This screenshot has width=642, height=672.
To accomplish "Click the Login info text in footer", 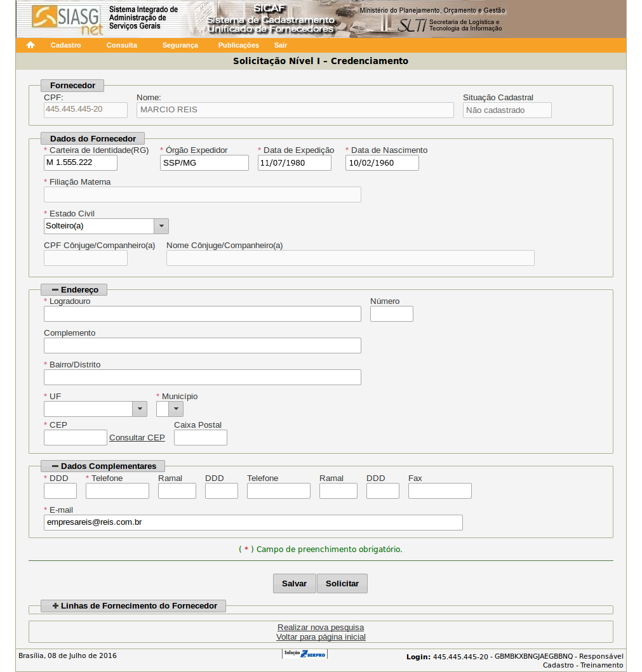I will 514,661.
